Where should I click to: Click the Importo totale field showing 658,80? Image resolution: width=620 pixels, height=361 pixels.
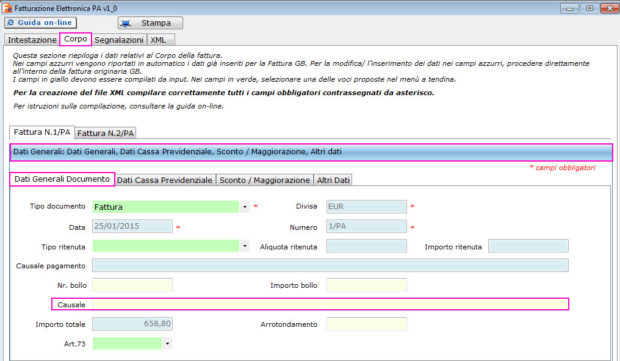pyautogui.click(x=132, y=324)
